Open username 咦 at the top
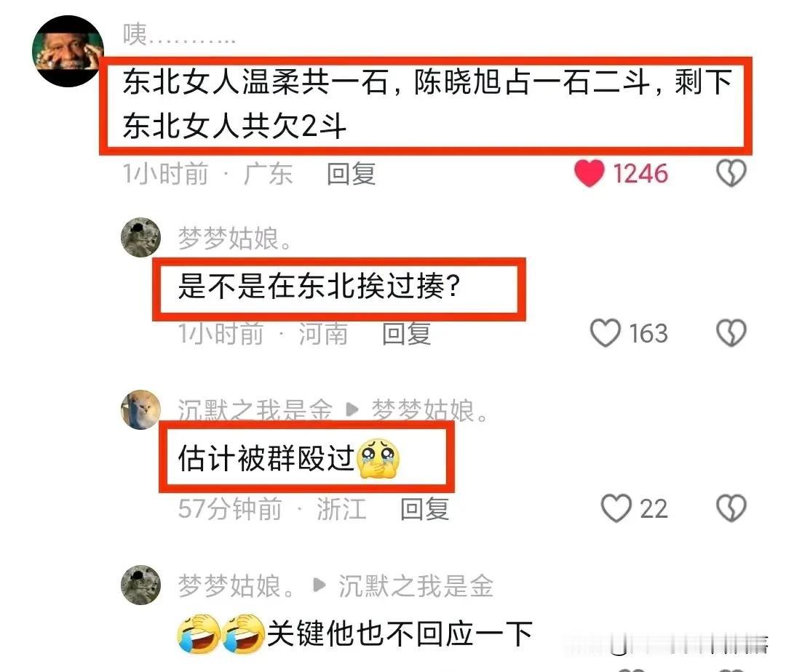The width and height of the screenshot is (786, 672). (179, 35)
